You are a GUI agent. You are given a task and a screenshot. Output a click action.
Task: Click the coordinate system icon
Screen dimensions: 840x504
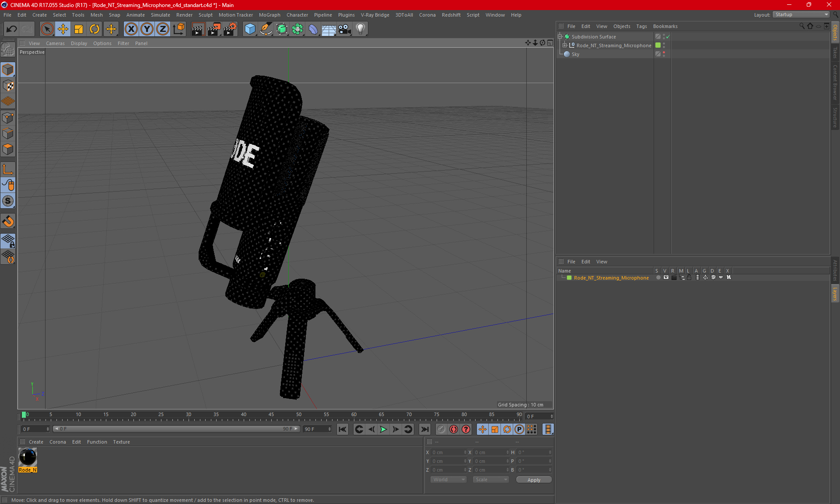click(x=178, y=29)
